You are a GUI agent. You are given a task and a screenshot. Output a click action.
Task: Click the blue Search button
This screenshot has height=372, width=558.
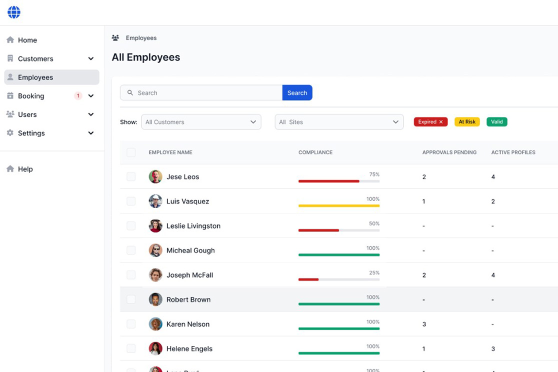[297, 93]
